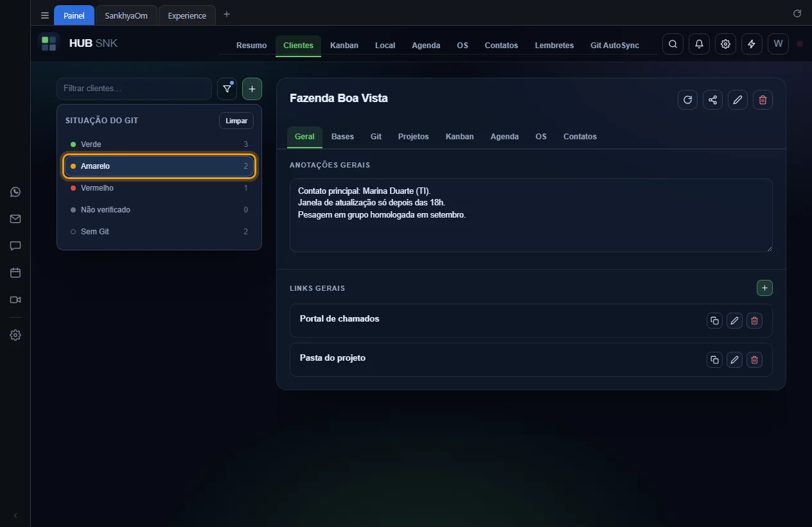Open the calendar icon in left sidebar
The height and width of the screenshot is (527, 812).
pyautogui.click(x=15, y=273)
